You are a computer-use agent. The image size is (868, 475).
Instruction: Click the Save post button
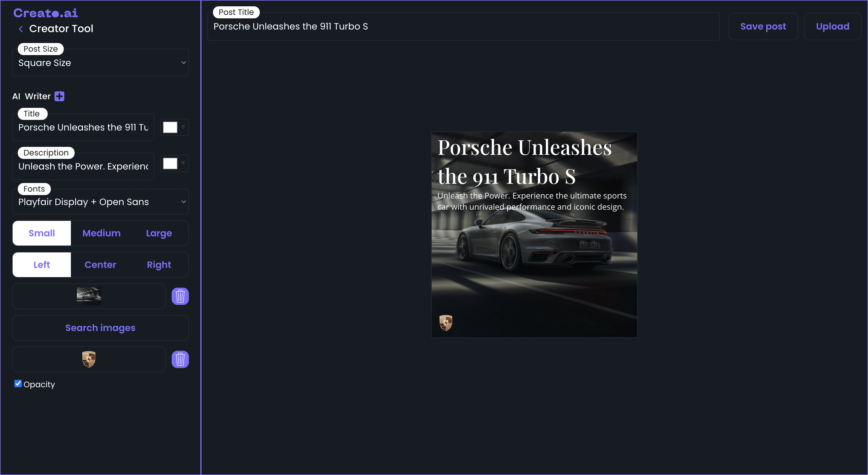pyautogui.click(x=763, y=26)
